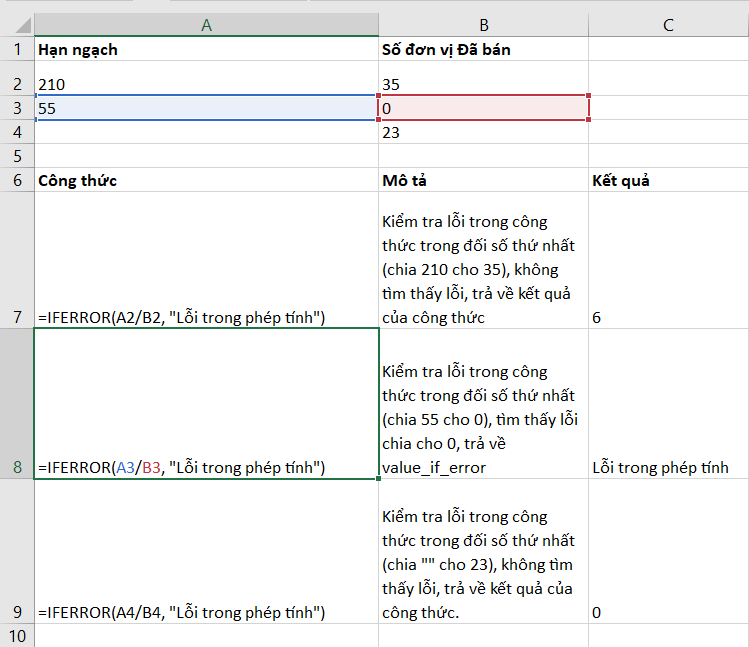
Task: Select row 9 header
Action: pos(17,551)
